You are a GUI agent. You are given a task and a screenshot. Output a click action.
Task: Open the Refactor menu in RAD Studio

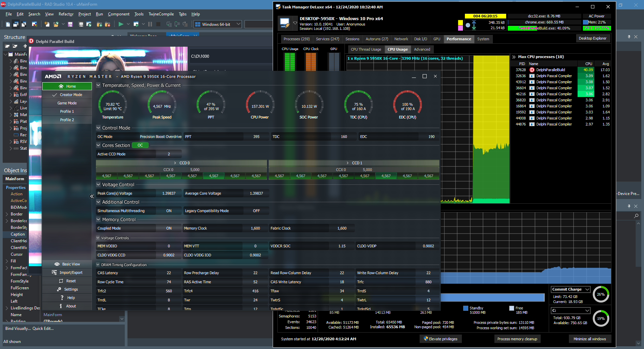coord(66,14)
